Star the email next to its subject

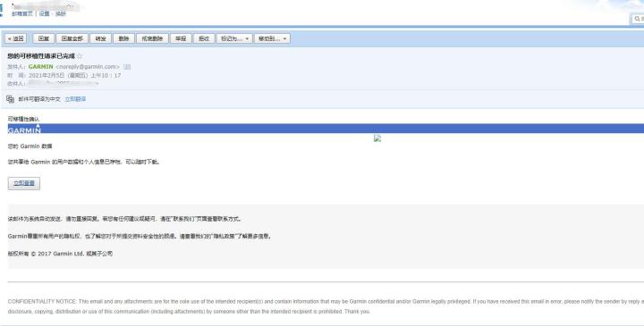80,55
